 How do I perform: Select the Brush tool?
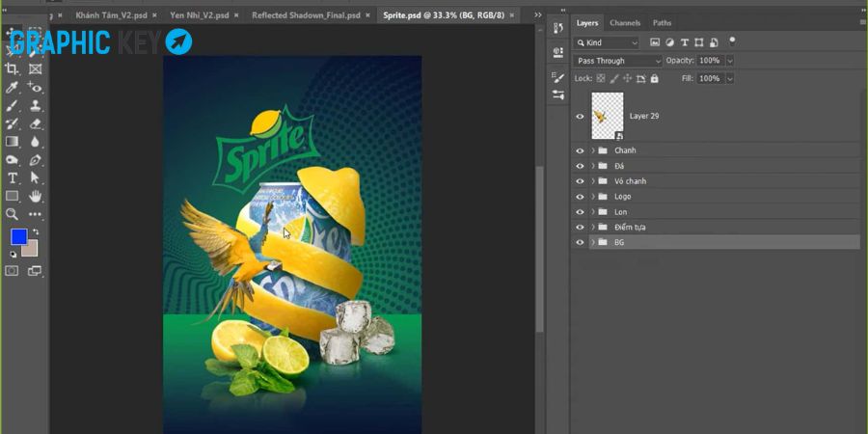[x=12, y=105]
